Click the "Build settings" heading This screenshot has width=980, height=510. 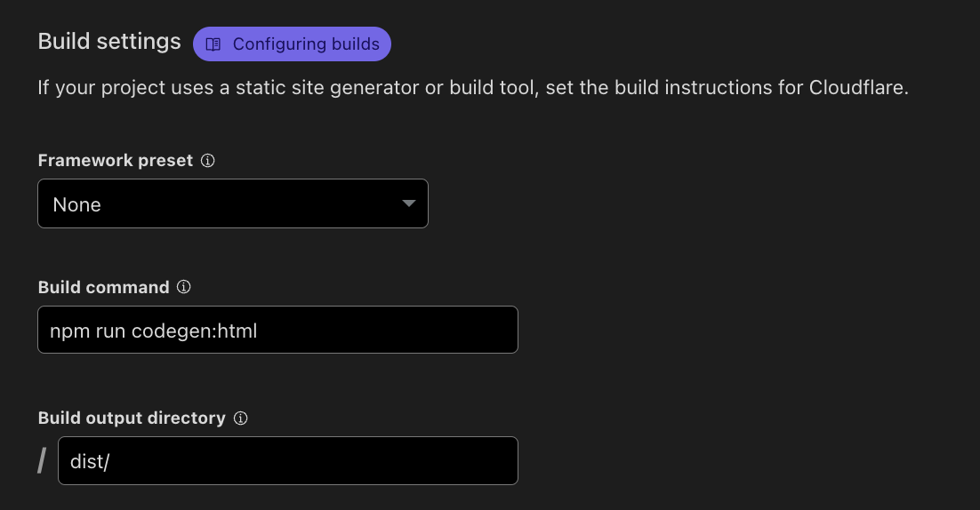109,42
